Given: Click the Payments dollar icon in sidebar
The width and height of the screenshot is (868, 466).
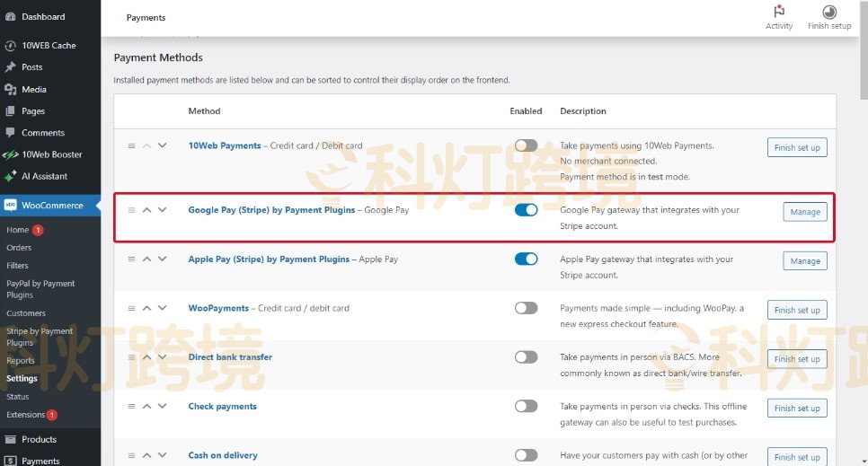Looking at the screenshot, I should coord(10,461).
